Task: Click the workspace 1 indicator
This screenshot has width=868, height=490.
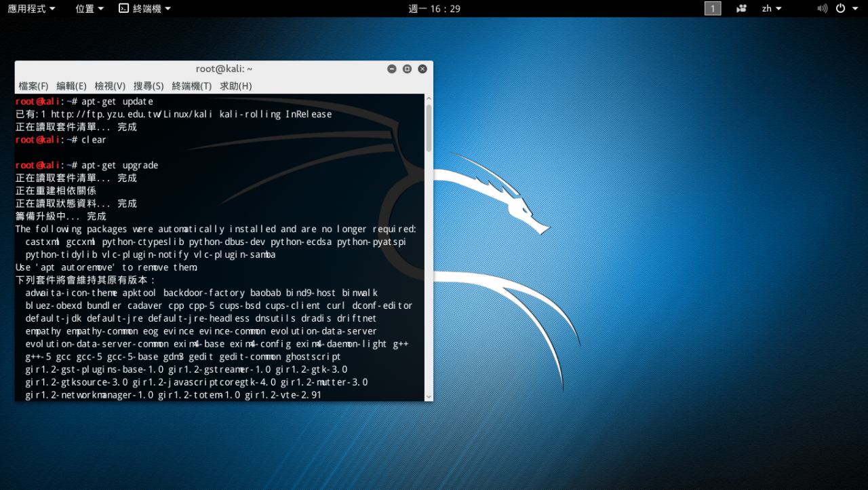Action: [x=713, y=8]
